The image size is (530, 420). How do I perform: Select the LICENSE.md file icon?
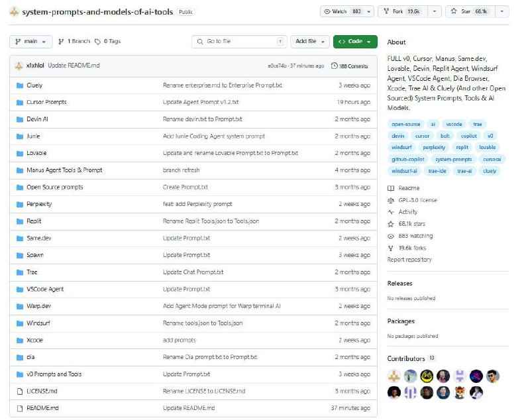click(x=20, y=392)
